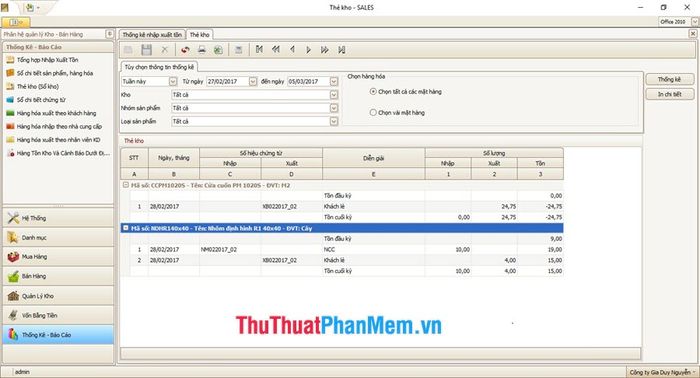Open Hàng Tồn Kho Và Cảnh Báo report
Image resolution: width=700 pixels, height=378 pixels.
coord(62,153)
